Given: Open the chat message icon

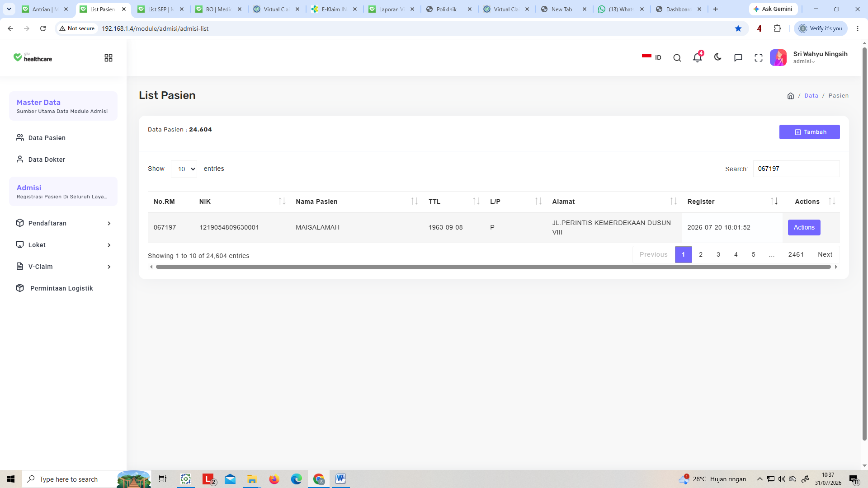Looking at the screenshot, I should tap(738, 58).
